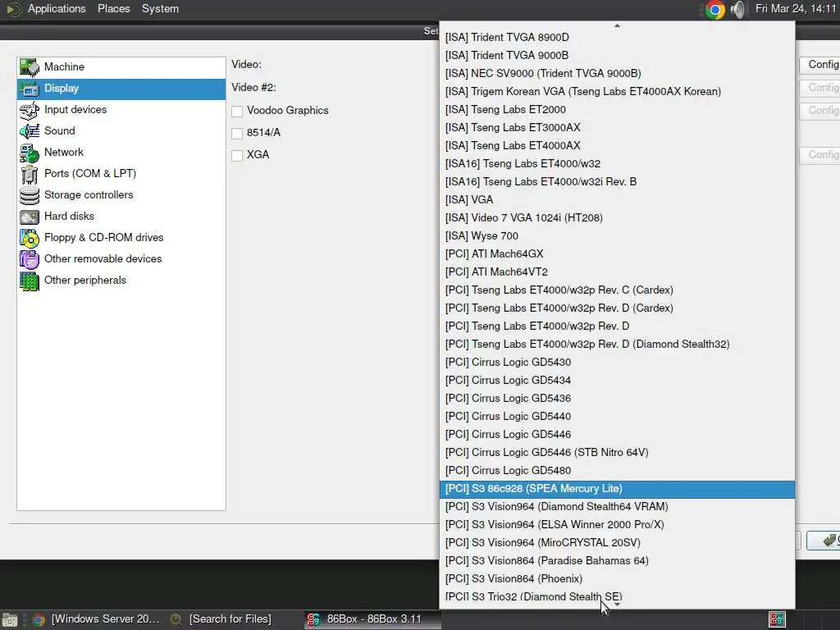Choose [PCI] ATI Mach64GX option

pyautogui.click(x=617, y=254)
